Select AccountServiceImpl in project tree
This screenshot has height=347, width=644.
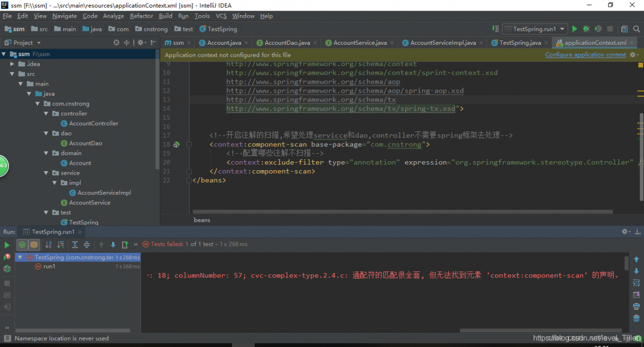104,192
